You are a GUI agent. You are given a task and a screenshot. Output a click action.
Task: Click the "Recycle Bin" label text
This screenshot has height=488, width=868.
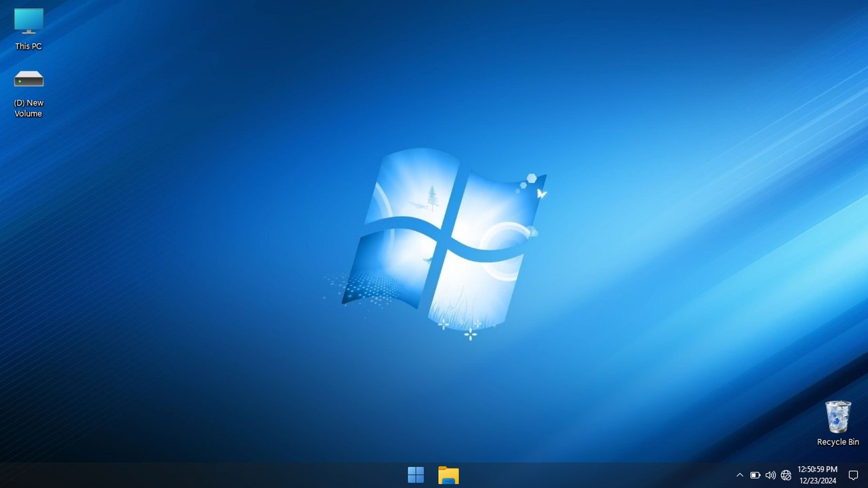tap(837, 442)
